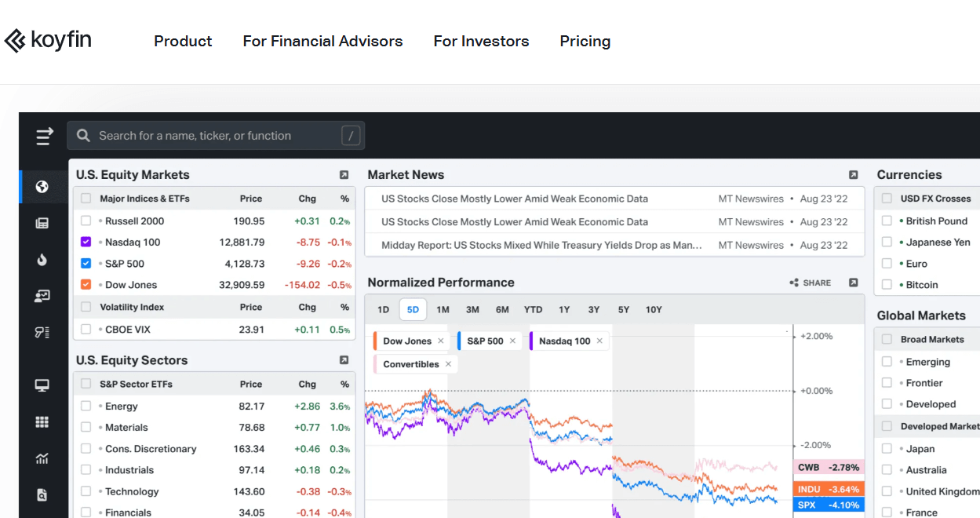The image size is (980, 518).
Task: Click the search magnifier icon
Action: click(83, 136)
